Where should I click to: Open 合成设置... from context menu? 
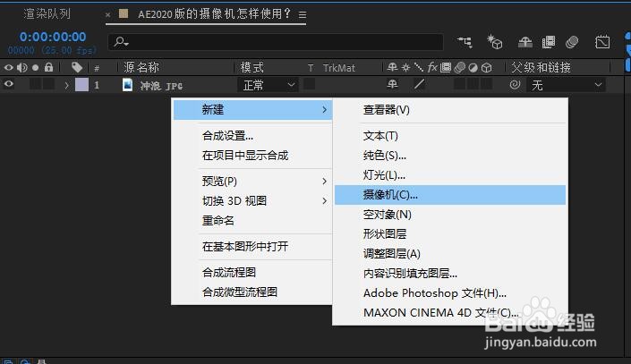click(x=252, y=136)
